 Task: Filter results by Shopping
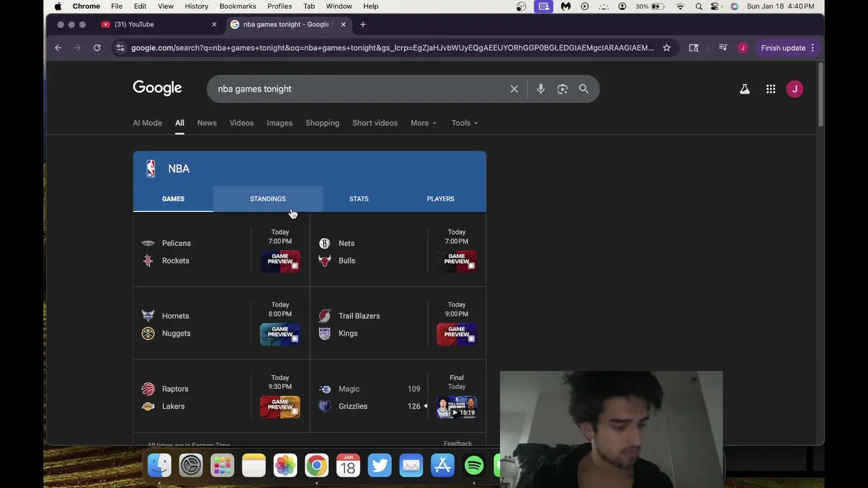(x=322, y=123)
